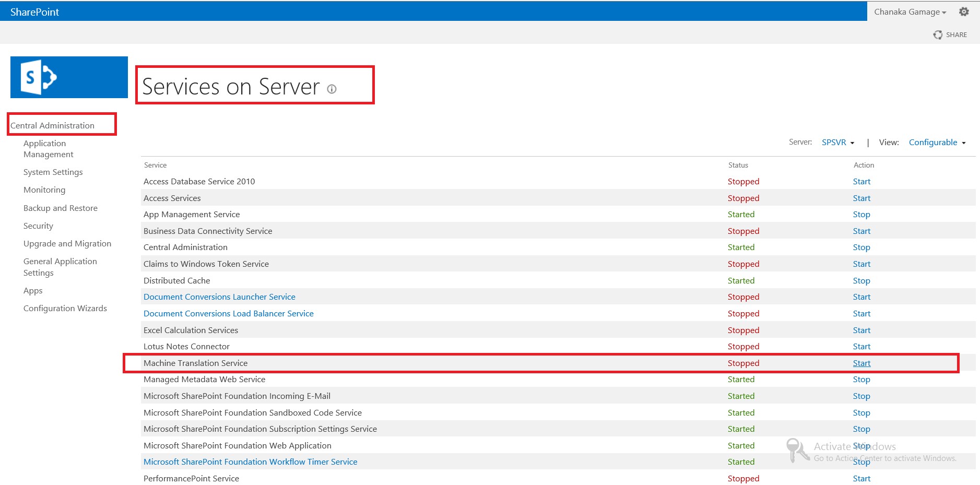The height and width of the screenshot is (485, 980).
Task: Click the Managed Metadata Web Service name
Action: coord(204,379)
